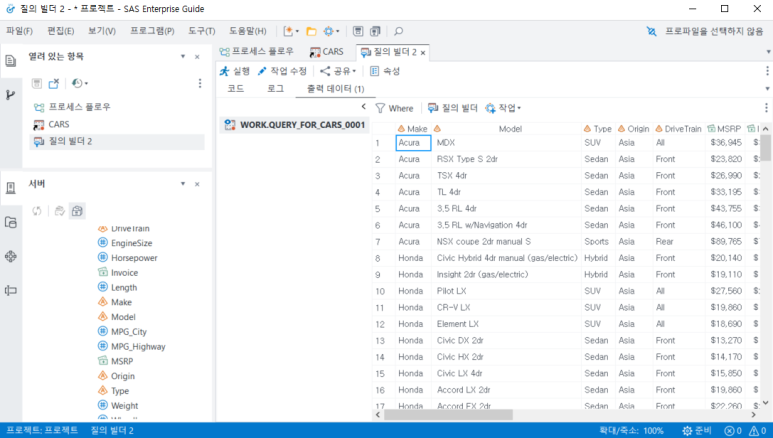This screenshot has height=438, width=773.
Task: Click the profile selection icon
Action: 651,31
